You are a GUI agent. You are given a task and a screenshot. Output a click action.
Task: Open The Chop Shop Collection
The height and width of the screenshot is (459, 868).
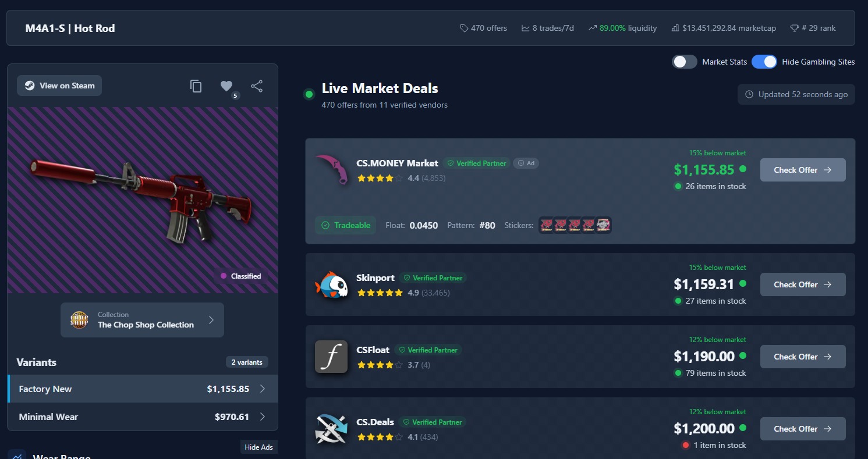coord(142,320)
